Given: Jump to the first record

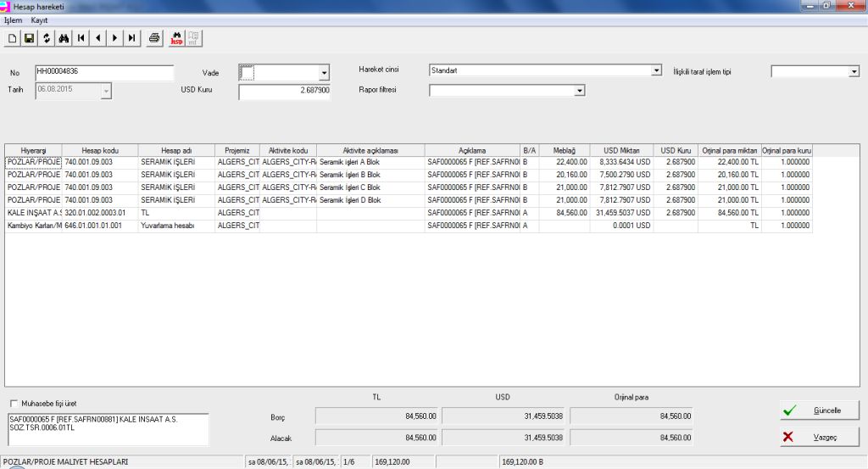Looking at the screenshot, I should (81, 38).
